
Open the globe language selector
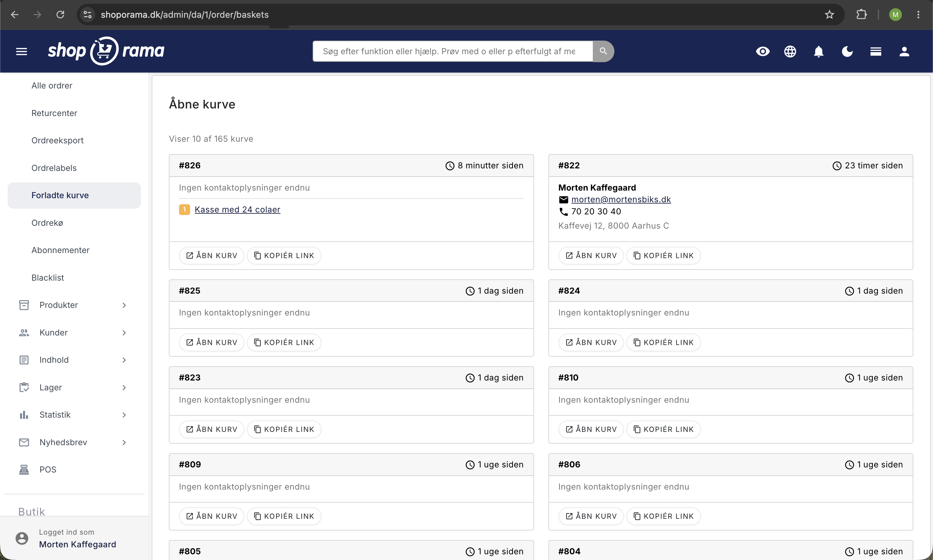tap(790, 51)
